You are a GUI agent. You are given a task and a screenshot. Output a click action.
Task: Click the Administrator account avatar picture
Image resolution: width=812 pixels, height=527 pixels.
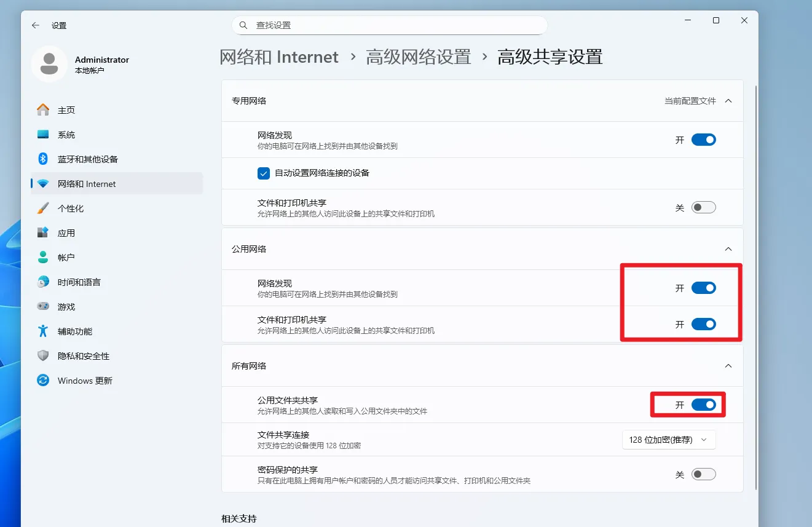pyautogui.click(x=49, y=64)
